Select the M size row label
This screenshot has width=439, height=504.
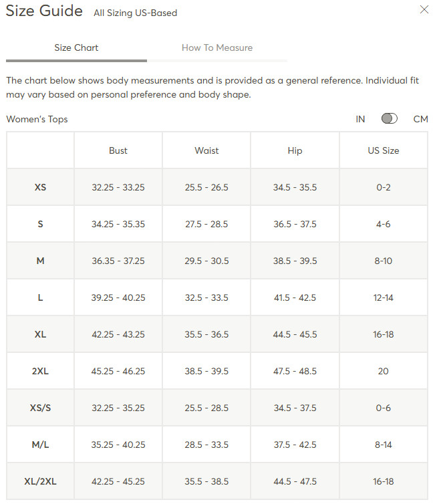coord(40,261)
